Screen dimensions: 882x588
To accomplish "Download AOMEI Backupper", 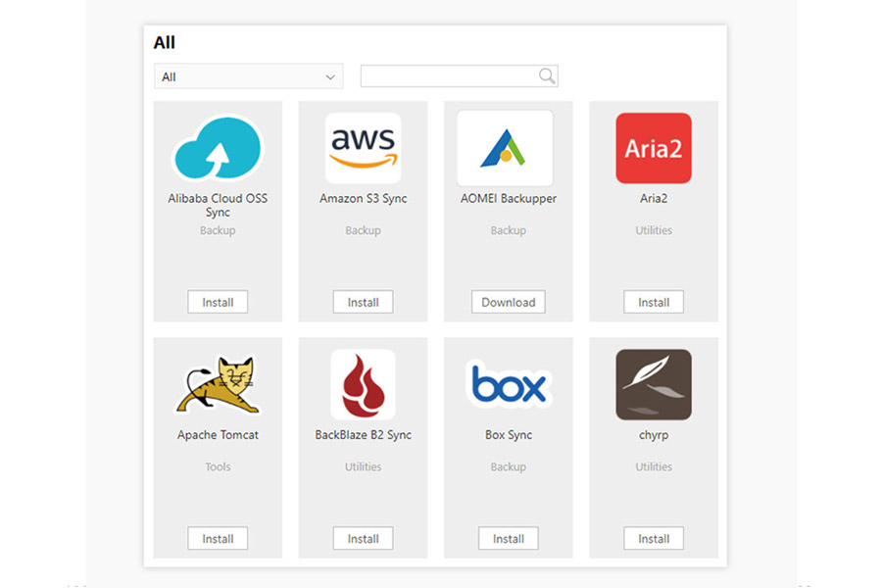I will pyautogui.click(x=509, y=302).
